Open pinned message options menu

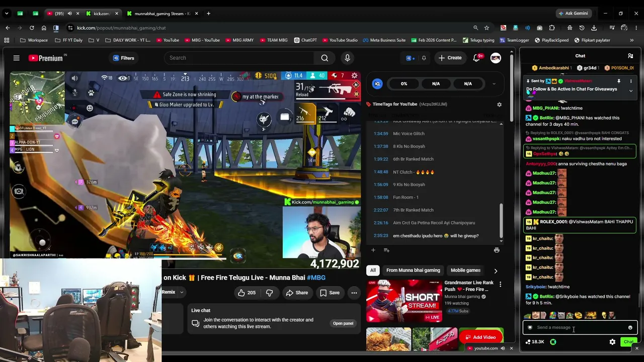pos(631,81)
